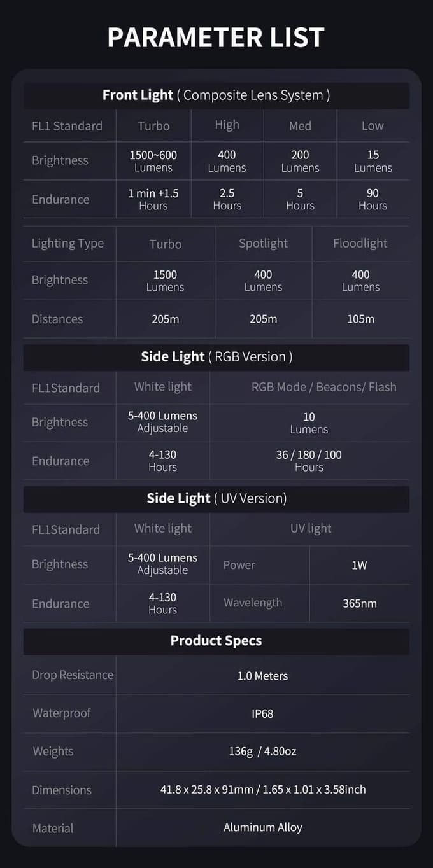Select the 136g / 4.80oz weight value
The image size is (433, 868).
click(x=262, y=752)
